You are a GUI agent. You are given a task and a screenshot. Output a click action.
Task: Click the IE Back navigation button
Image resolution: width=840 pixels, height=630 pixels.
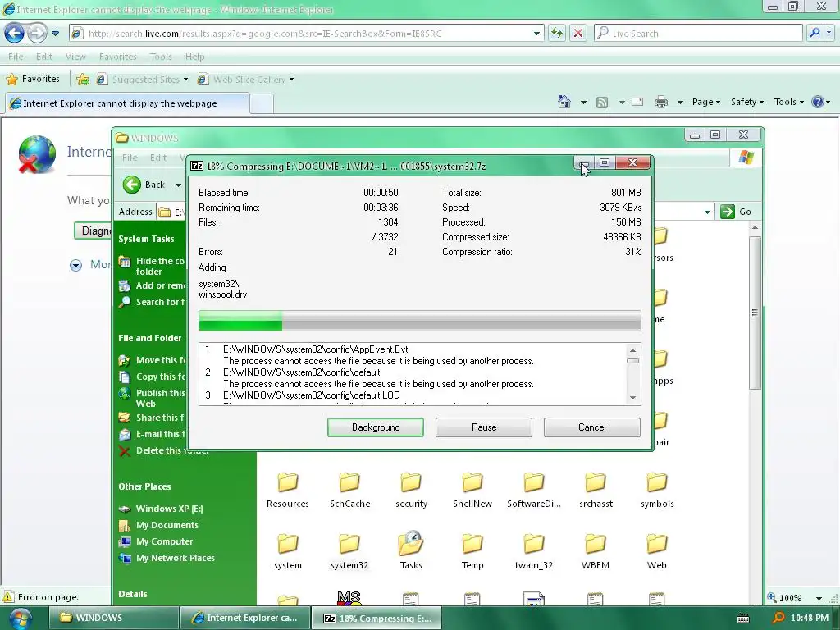(x=15, y=33)
